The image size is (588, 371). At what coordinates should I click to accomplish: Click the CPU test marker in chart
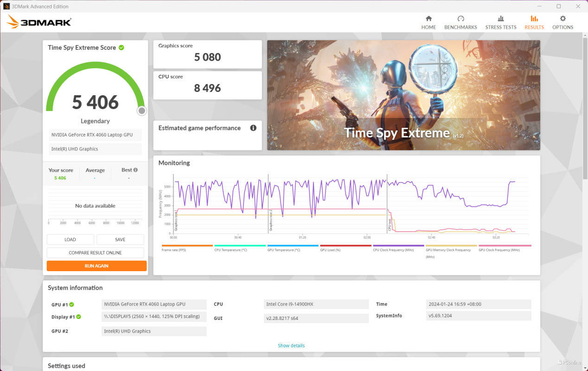click(390, 226)
